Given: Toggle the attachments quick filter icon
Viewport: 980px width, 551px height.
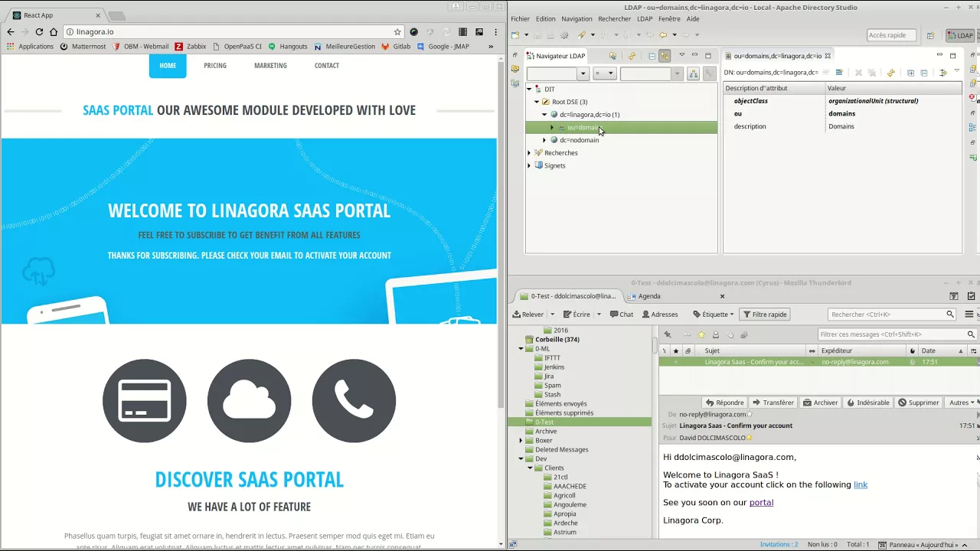Looking at the screenshot, I should 743,334.
